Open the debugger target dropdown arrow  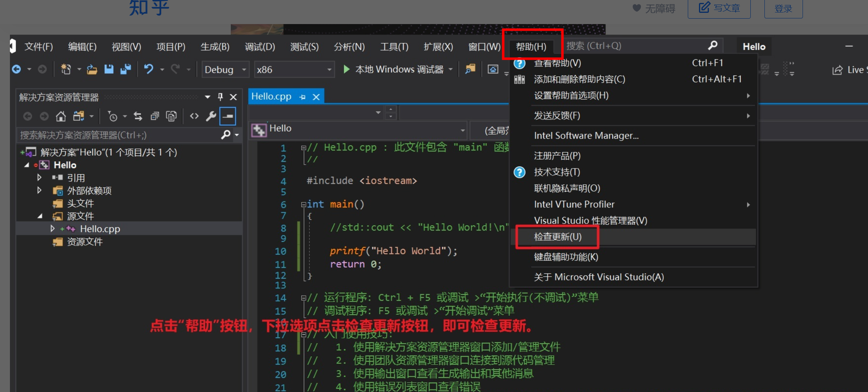(x=451, y=69)
